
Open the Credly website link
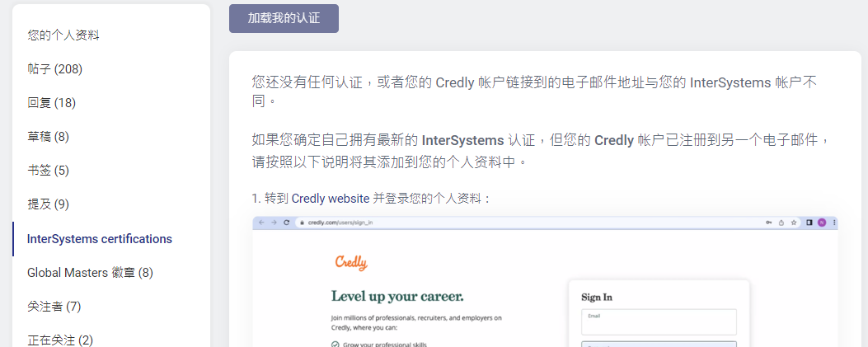pyautogui.click(x=325, y=199)
